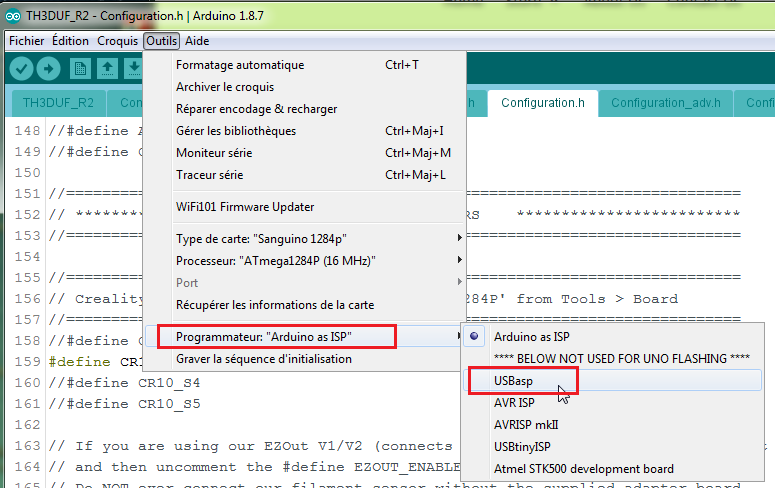Launch WiFi101 Firmware Updater

click(x=305, y=207)
